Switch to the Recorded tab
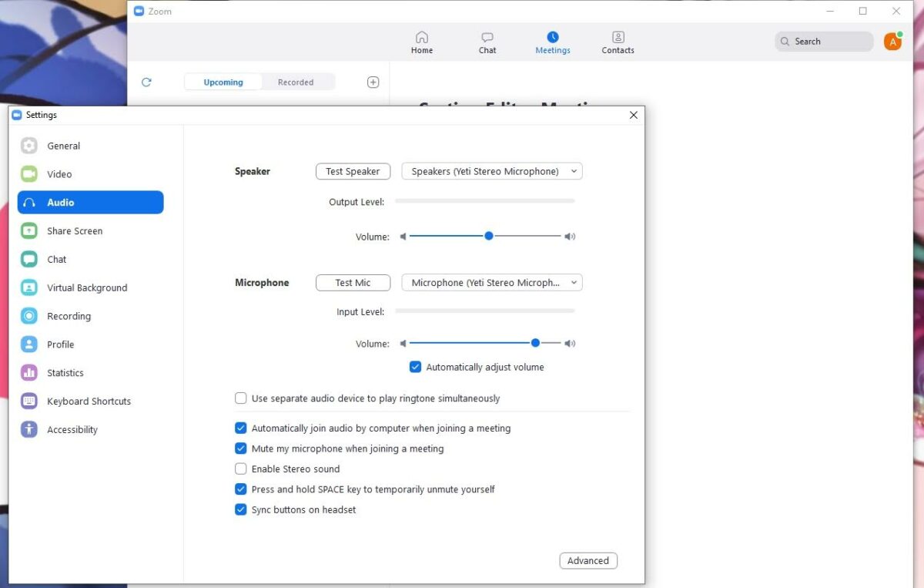924x588 pixels. pyautogui.click(x=296, y=82)
